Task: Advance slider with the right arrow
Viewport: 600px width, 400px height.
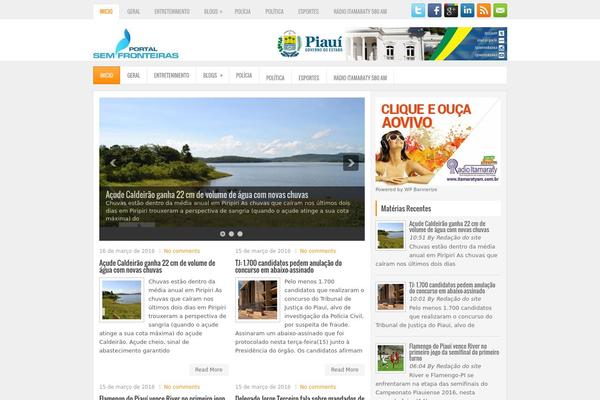Action: (351, 163)
